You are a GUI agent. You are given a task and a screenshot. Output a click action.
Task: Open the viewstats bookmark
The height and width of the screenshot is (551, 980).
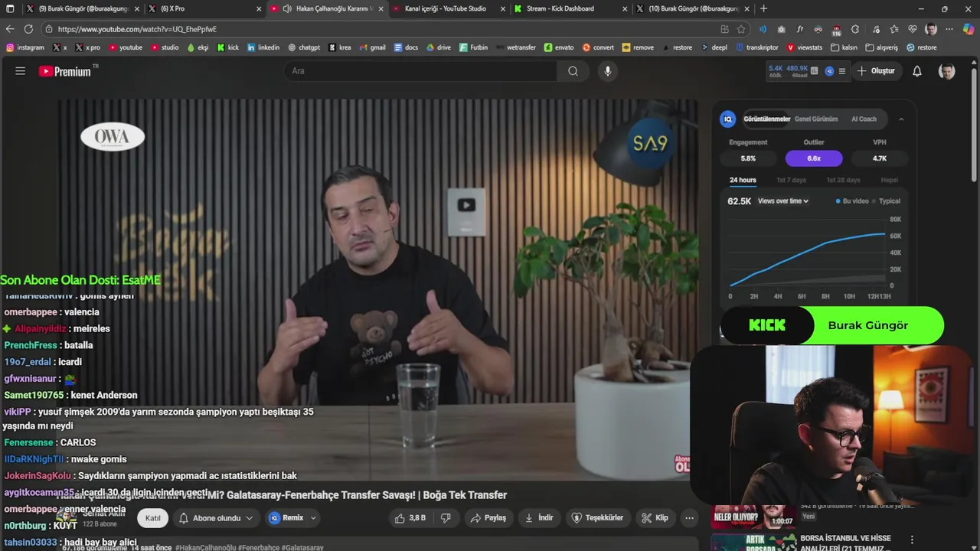pyautogui.click(x=803, y=47)
